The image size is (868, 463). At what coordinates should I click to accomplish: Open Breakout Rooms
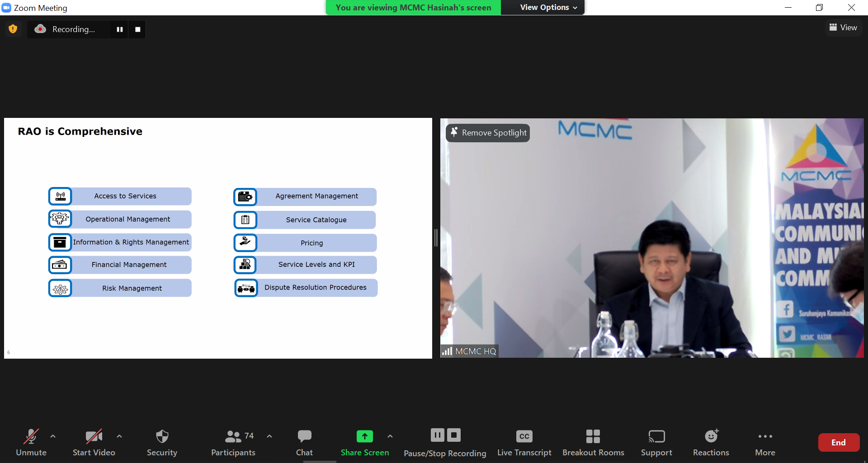click(593, 442)
